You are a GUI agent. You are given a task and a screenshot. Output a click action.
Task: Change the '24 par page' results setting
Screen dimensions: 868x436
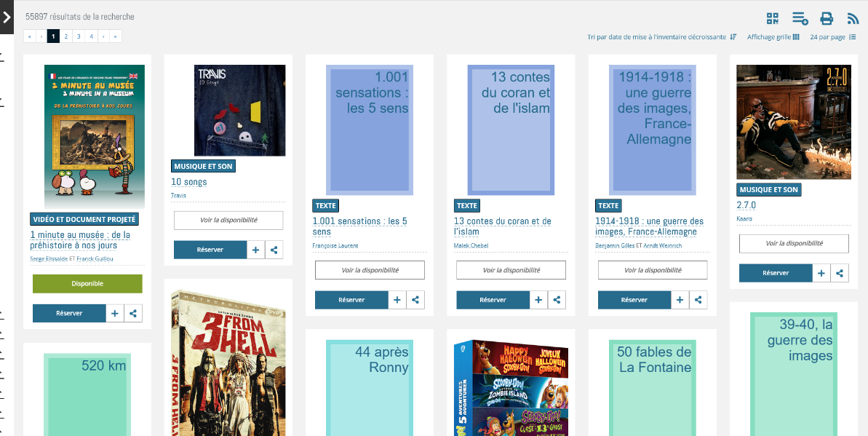(x=832, y=36)
